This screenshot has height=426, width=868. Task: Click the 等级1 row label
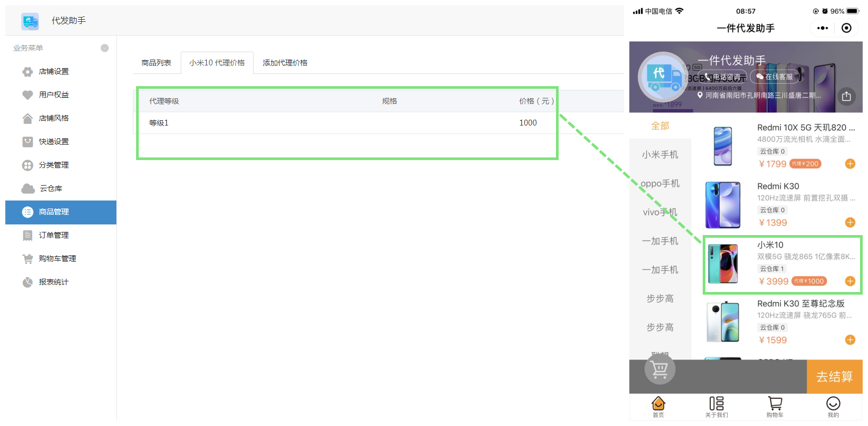click(159, 123)
